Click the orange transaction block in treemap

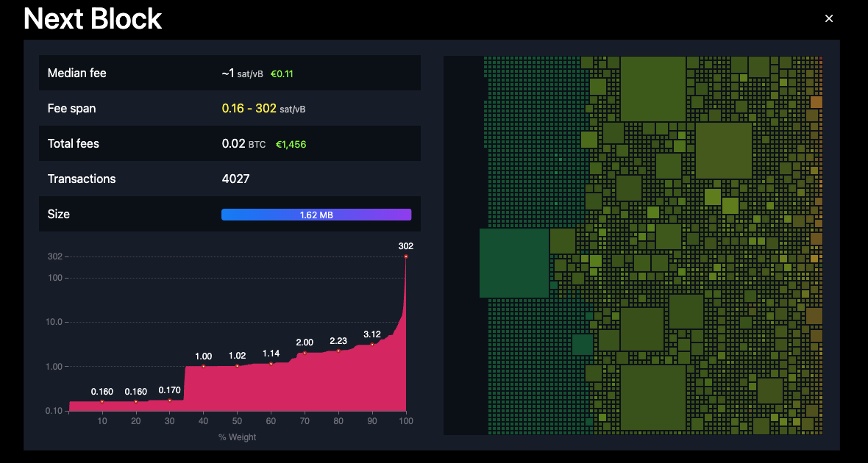point(815,101)
